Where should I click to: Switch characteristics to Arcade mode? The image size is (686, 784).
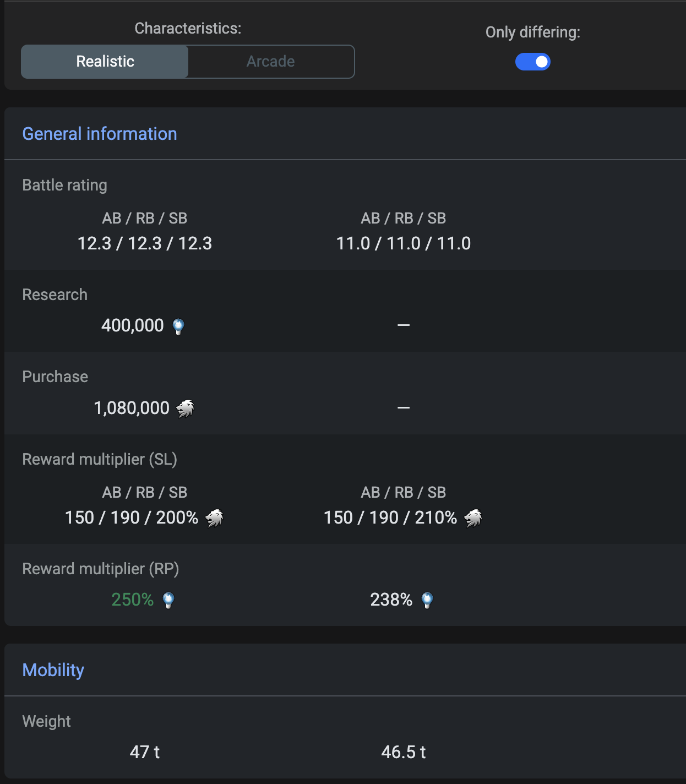[x=271, y=62]
